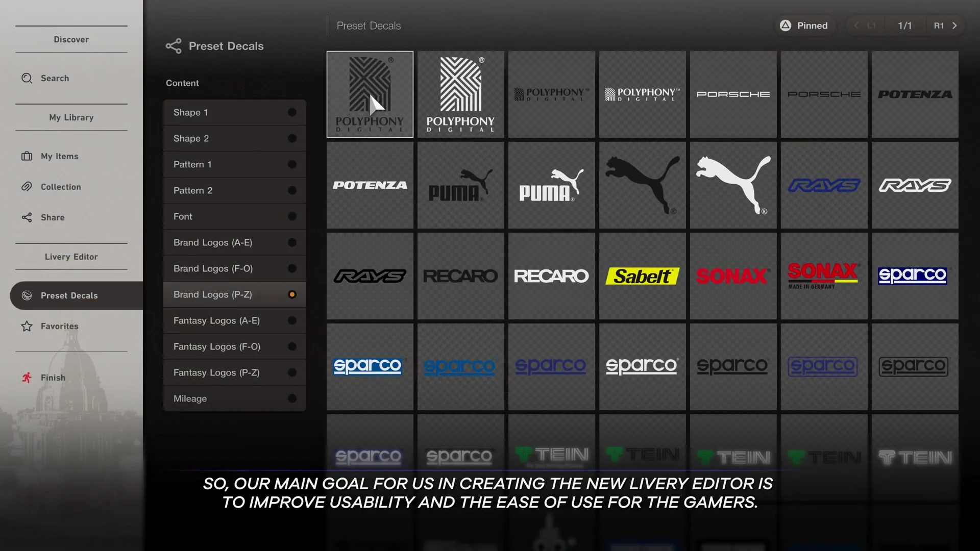
Task: Go to next page with right chevron
Action: click(x=954, y=26)
